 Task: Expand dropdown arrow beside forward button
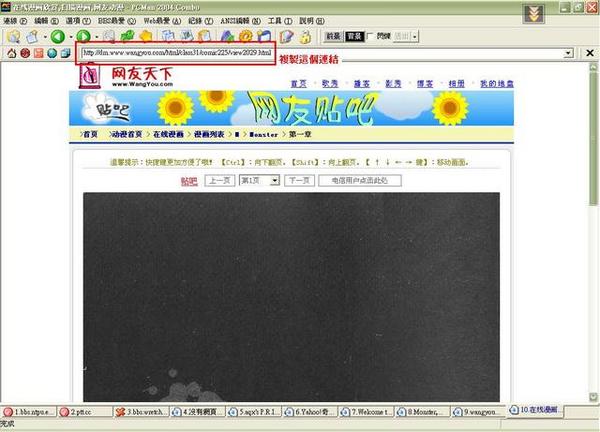(x=96, y=37)
